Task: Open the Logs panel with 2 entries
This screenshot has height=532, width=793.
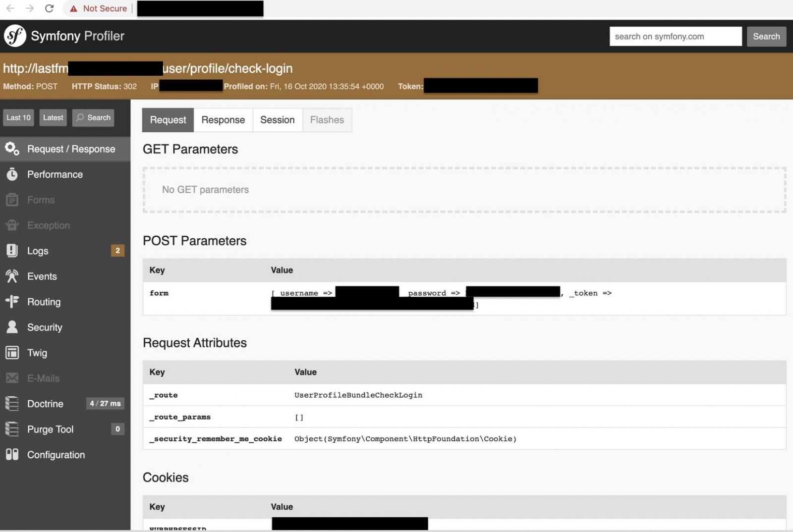Action: [x=38, y=251]
